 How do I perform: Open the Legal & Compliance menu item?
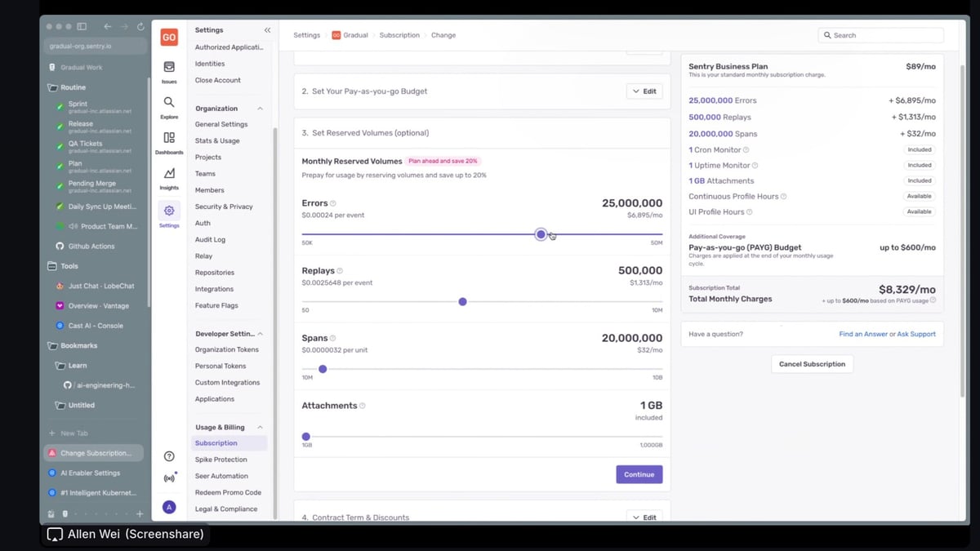[226, 509]
